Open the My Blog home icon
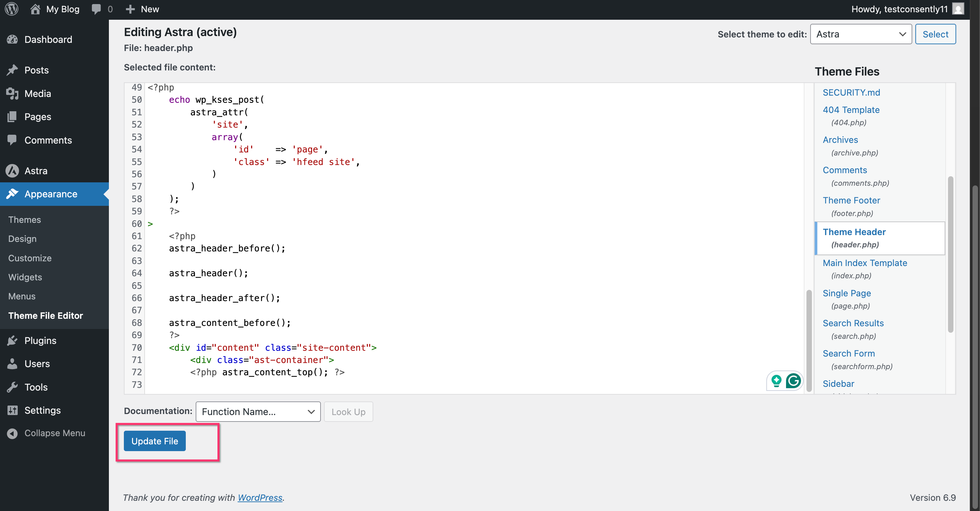Image resolution: width=980 pixels, height=511 pixels. click(x=35, y=9)
